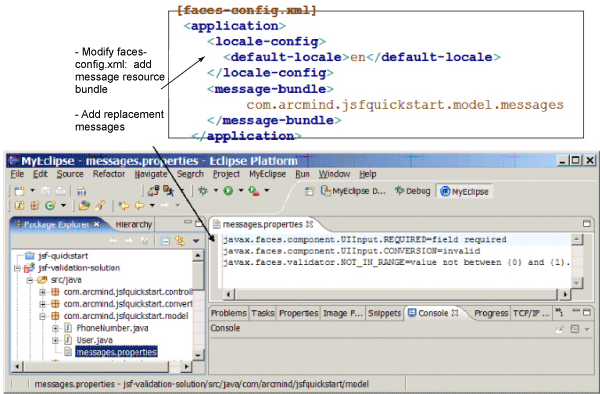Click editor vertical scrollbar down arrow

[577, 283]
